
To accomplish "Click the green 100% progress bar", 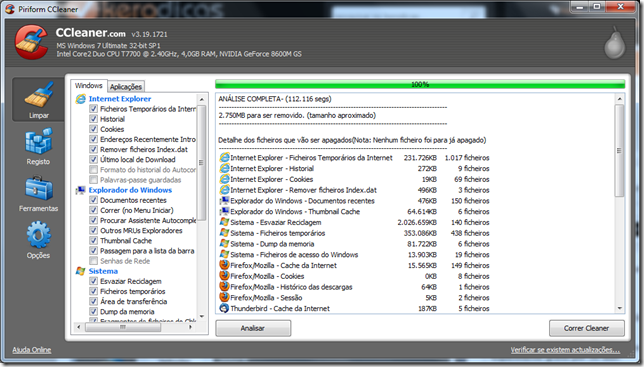I will pyautogui.click(x=420, y=84).
